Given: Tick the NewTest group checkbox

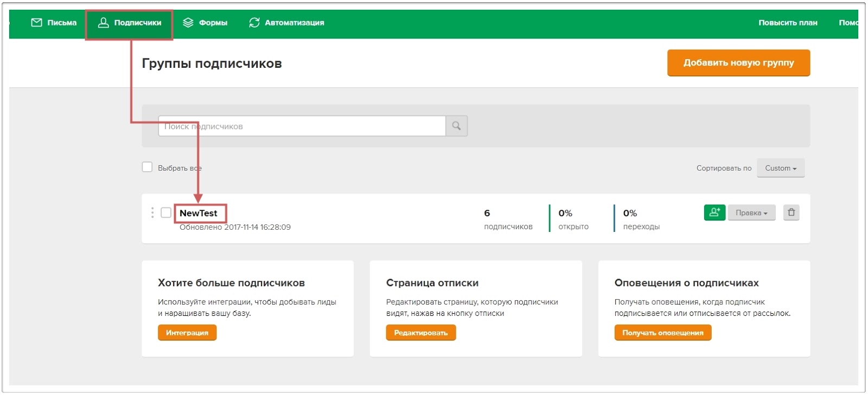Looking at the screenshot, I should (x=166, y=212).
